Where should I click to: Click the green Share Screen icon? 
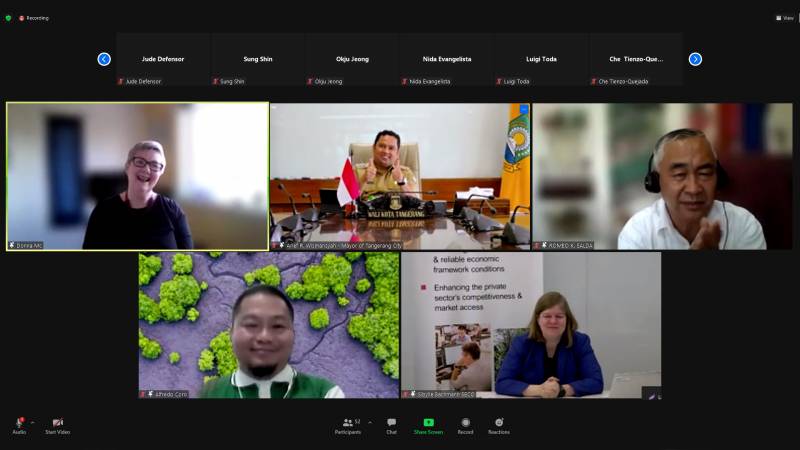pyautogui.click(x=428, y=423)
